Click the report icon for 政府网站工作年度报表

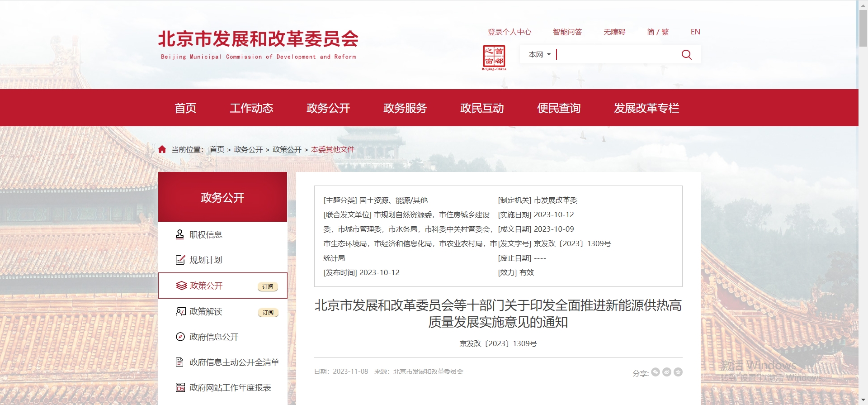pyautogui.click(x=180, y=387)
